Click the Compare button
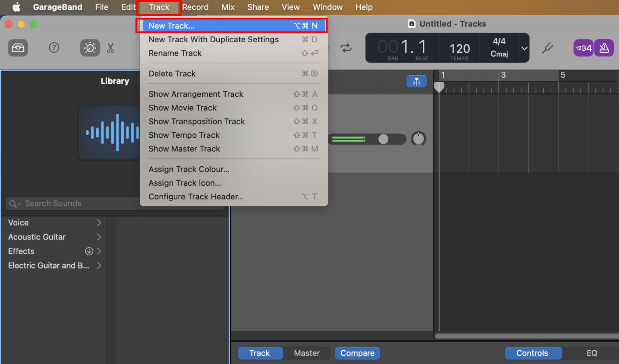619x364 pixels. point(357,353)
